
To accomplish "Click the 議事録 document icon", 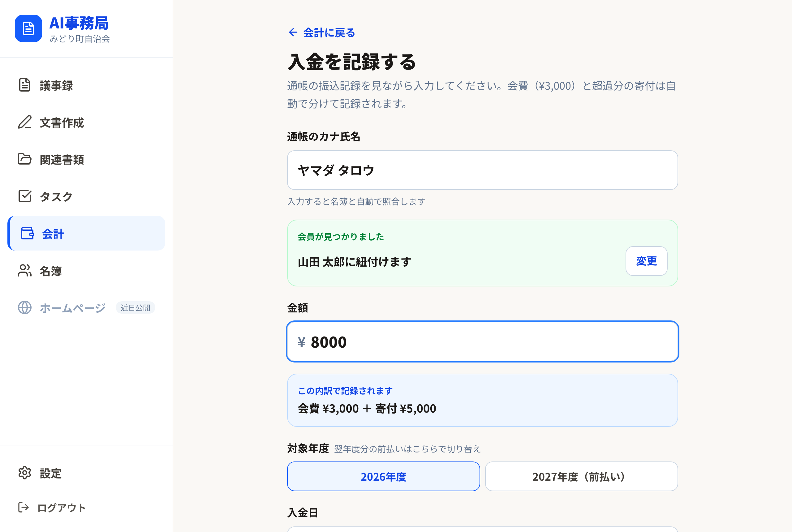I will (25, 85).
